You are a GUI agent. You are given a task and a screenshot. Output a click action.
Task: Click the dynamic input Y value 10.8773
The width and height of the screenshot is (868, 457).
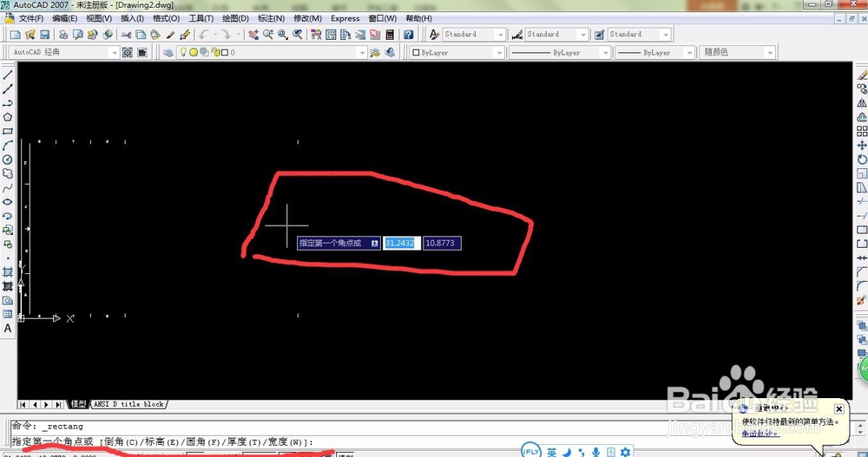click(442, 243)
